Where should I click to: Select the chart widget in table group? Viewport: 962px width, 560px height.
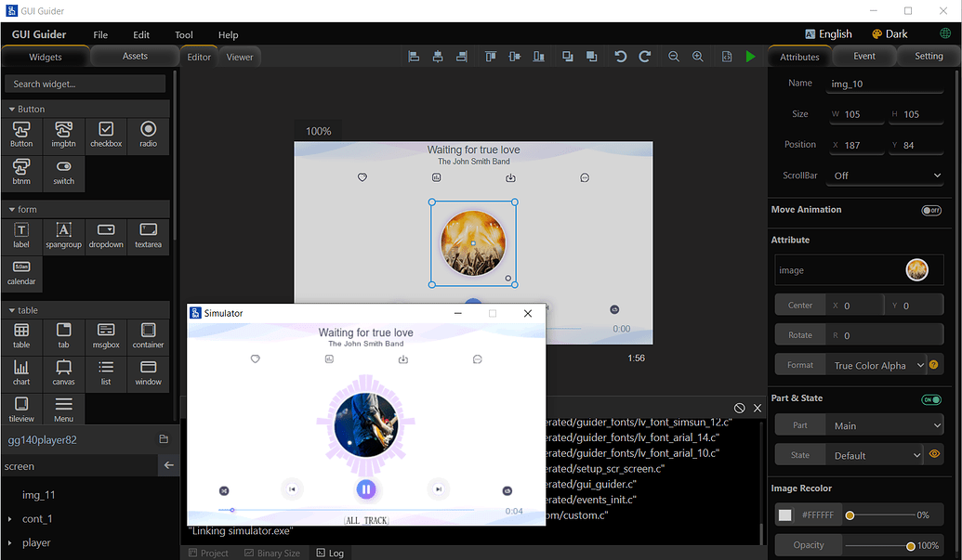coord(20,373)
